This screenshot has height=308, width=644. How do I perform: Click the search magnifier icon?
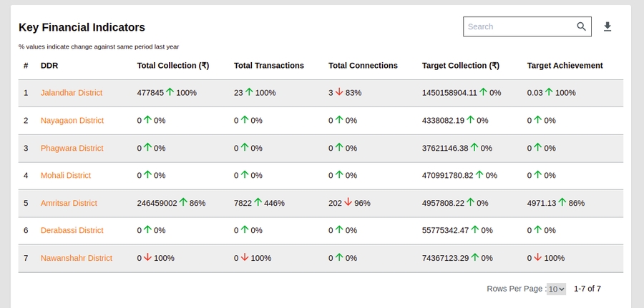coord(582,26)
